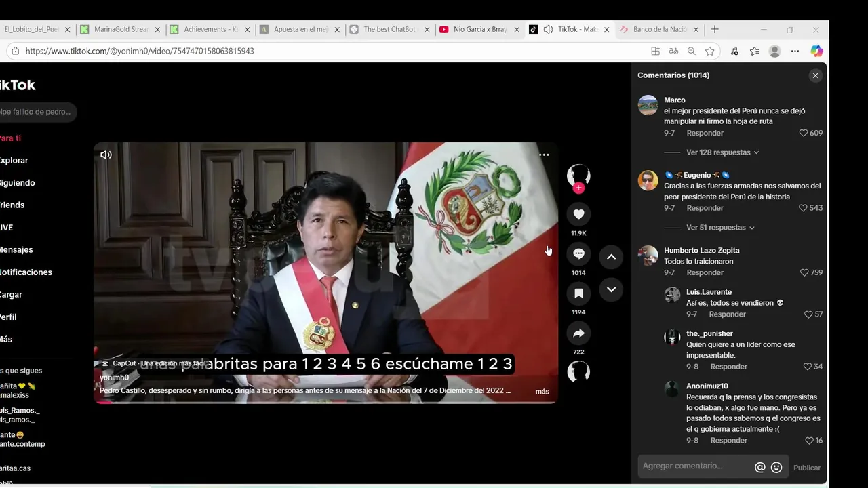Go to next video with down arrow

click(x=611, y=289)
